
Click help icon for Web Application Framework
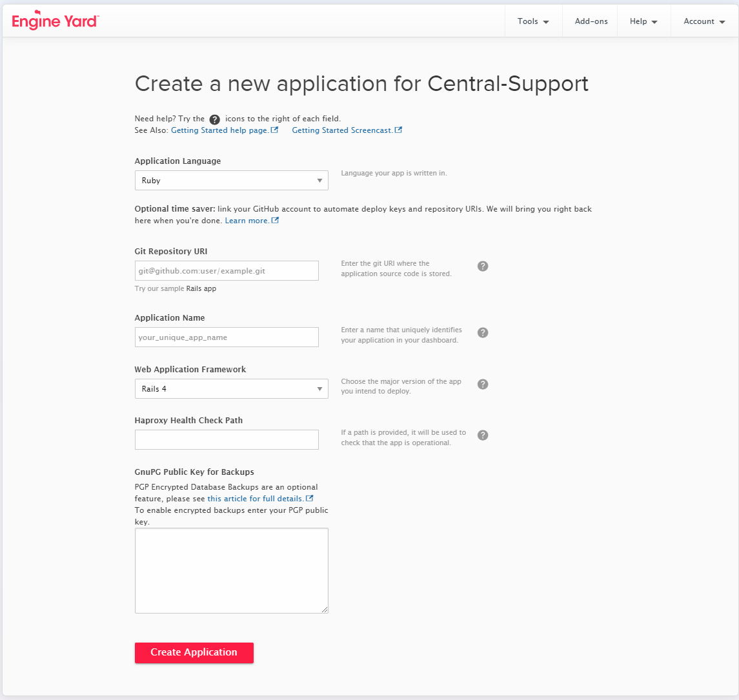pyautogui.click(x=483, y=384)
